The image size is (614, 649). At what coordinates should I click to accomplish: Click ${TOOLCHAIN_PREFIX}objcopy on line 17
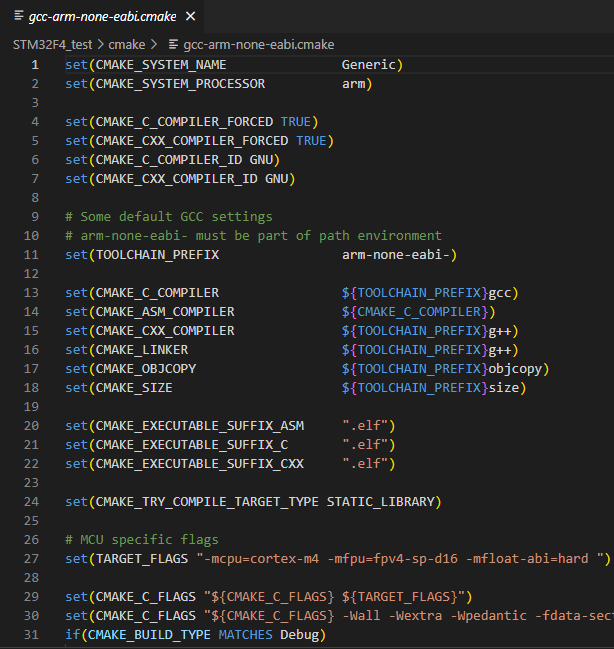(x=442, y=369)
